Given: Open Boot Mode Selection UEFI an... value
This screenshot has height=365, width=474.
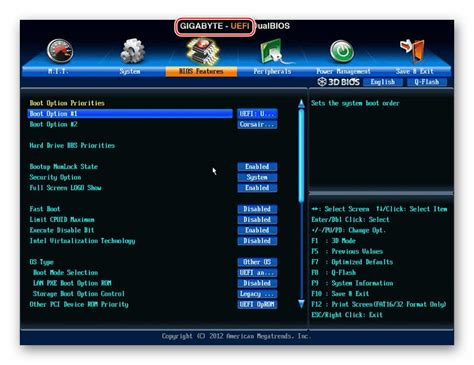Looking at the screenshot, I should coord(257,273).
